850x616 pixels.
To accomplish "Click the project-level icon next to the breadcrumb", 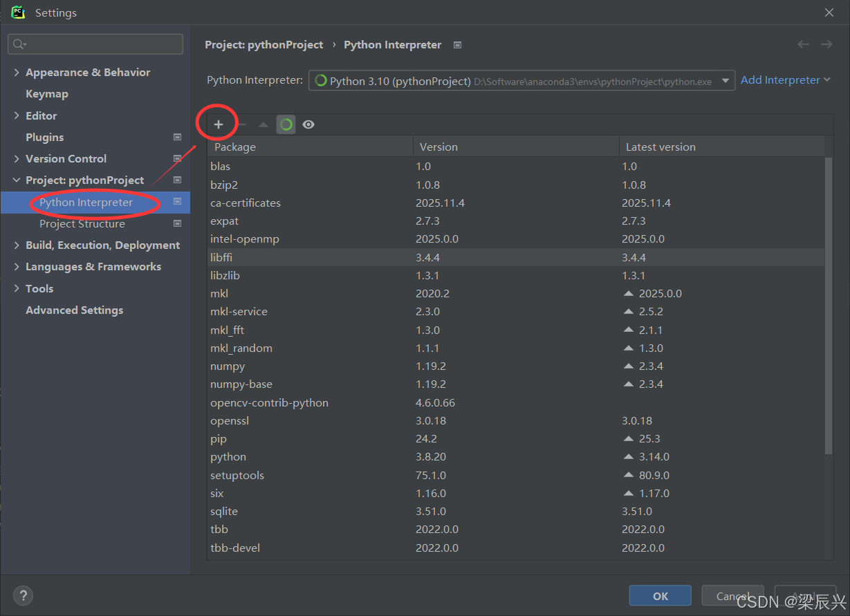I will coord(457,45).
